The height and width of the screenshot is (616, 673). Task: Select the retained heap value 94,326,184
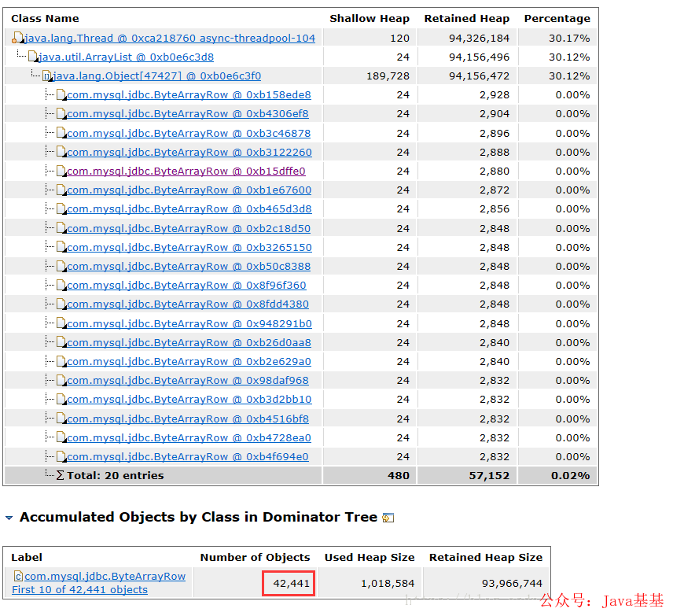coord(479,39)
